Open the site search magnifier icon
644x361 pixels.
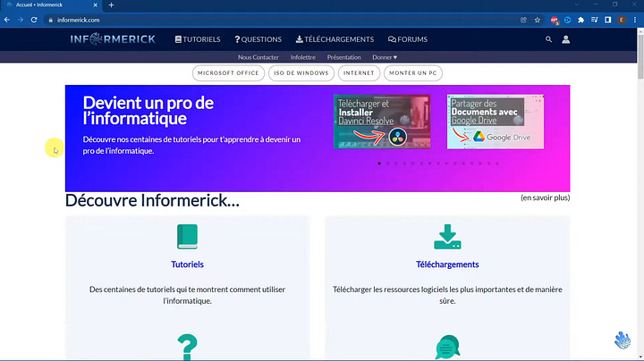[x=548, y=39]
